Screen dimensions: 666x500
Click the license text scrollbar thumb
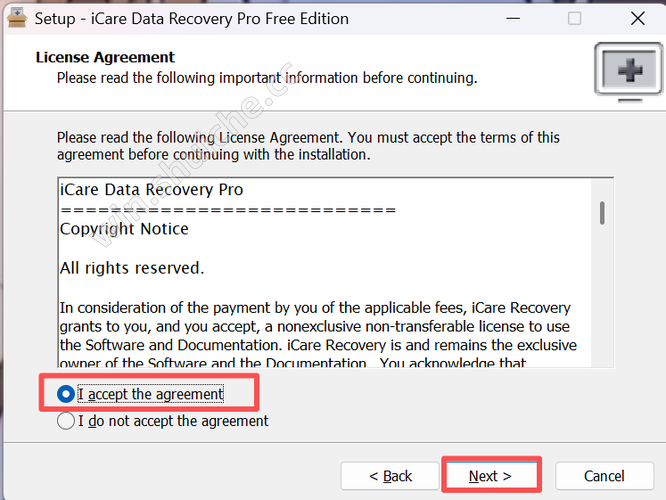click(602, 212)
